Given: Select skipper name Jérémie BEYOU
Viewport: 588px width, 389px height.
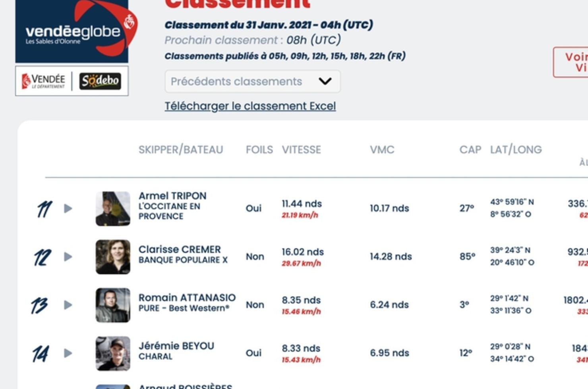Looking at the screenshot, I should tap(176, 346).
